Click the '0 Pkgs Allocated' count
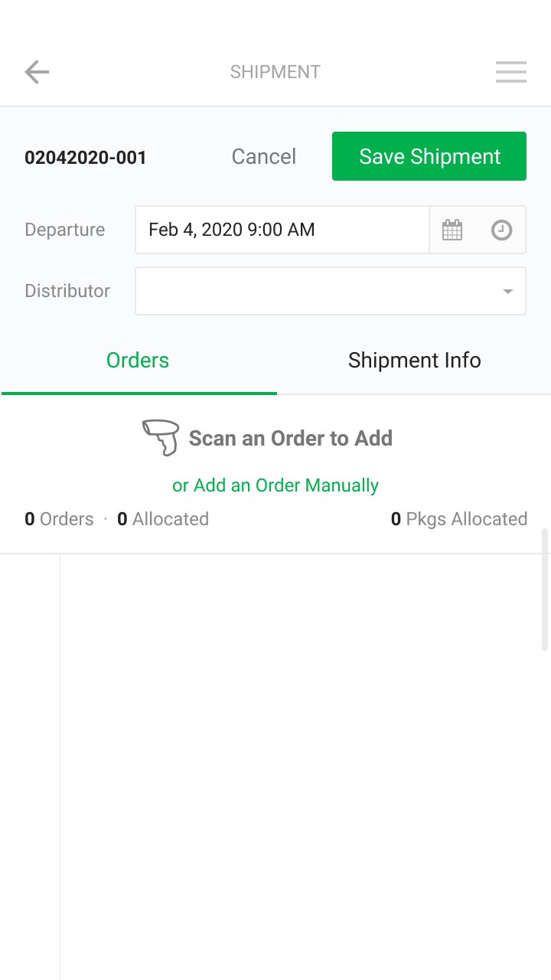This screenshot has height=980, width=551. tap(459, 519)
